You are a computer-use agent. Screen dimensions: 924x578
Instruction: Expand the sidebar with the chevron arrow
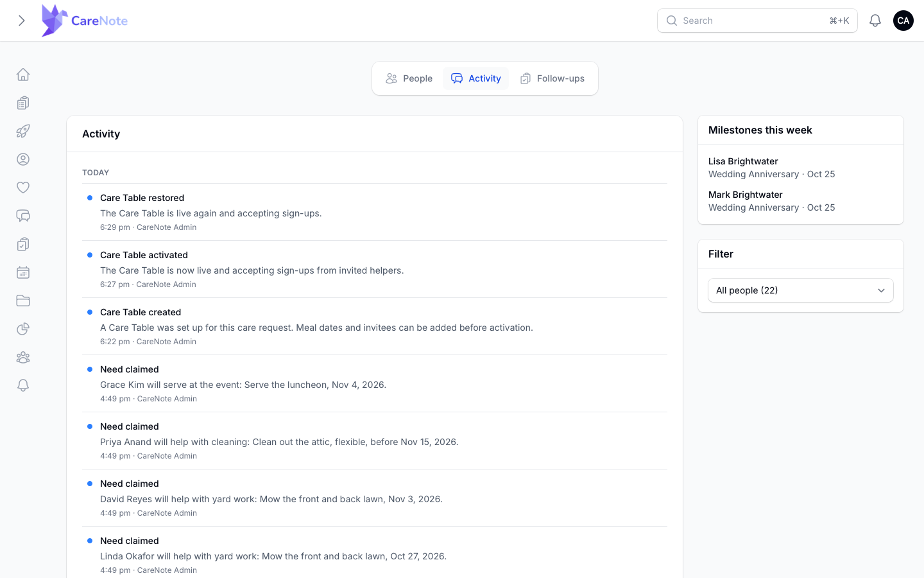coord(22,21)
